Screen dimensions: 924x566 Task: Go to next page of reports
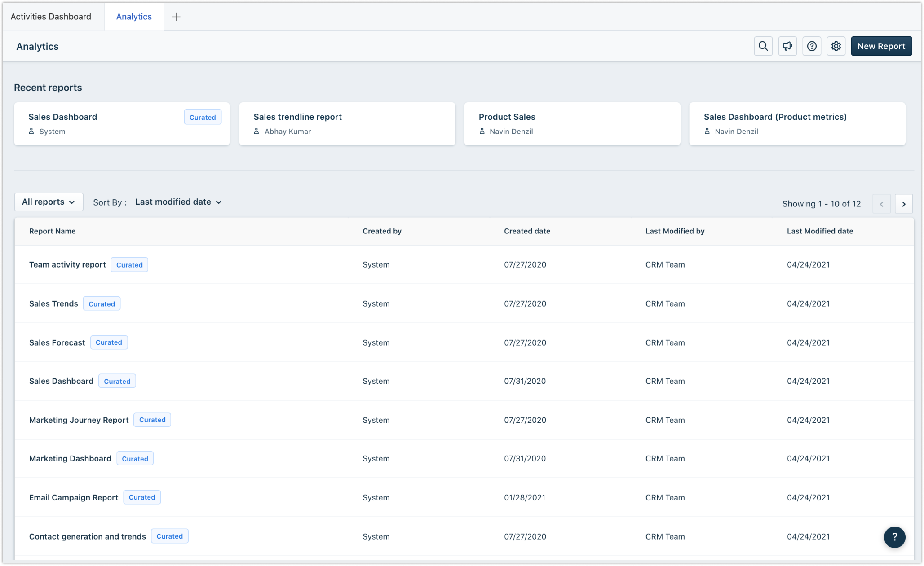coord(903,204)
